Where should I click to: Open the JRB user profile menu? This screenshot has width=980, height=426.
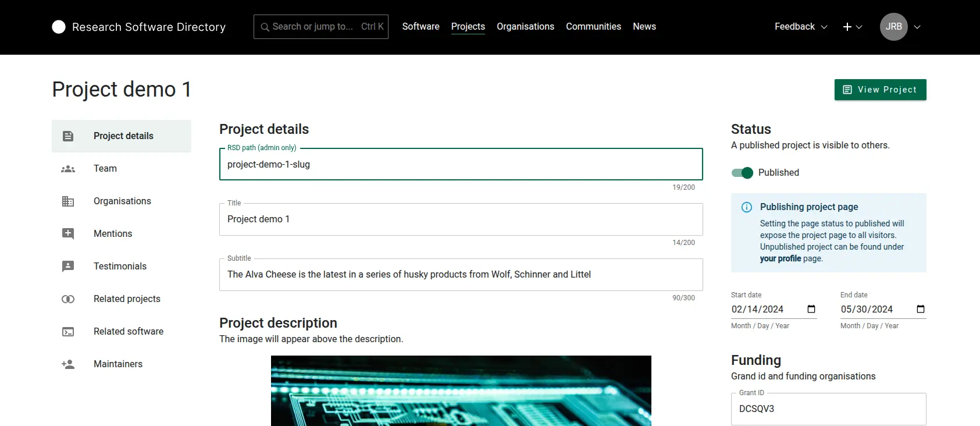[x=900, y=27]
